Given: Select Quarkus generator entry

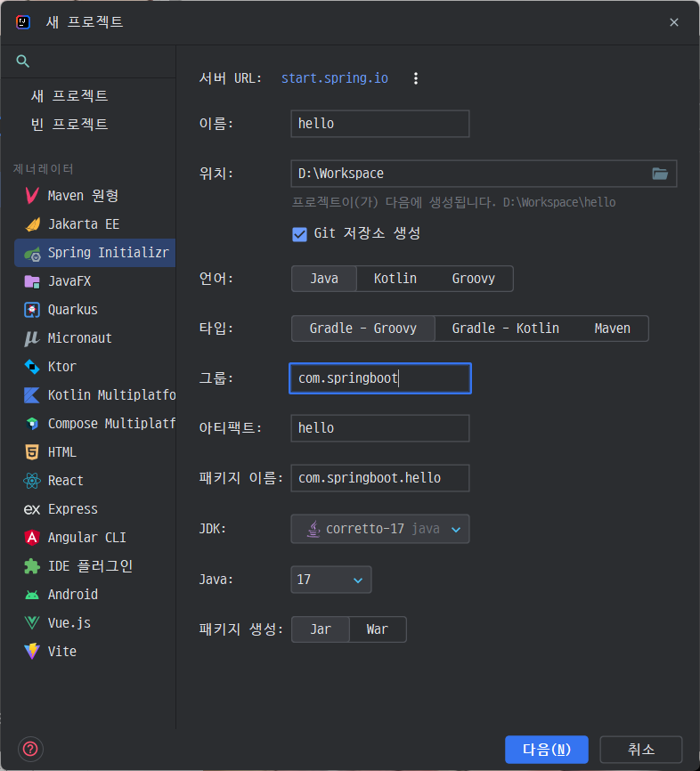Looking at the screenshot, I should click(x=95, y=310).
